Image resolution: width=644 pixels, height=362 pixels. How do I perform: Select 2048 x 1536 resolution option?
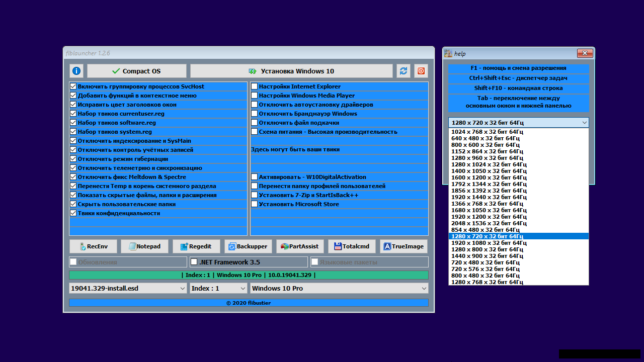(518, 223)
